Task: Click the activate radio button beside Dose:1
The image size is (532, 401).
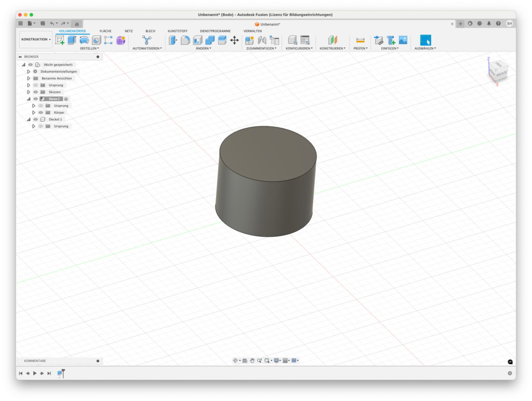Action: (x=66, y=99)
